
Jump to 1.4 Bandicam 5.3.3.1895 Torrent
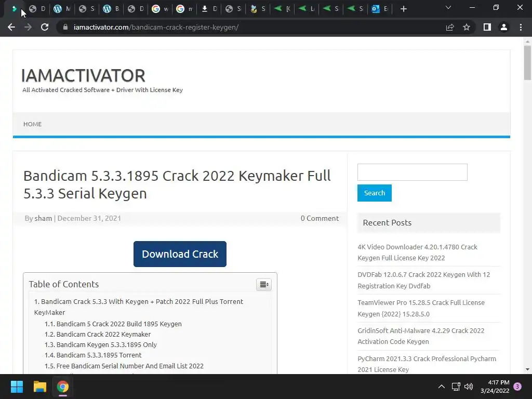[x=93, y=355]
